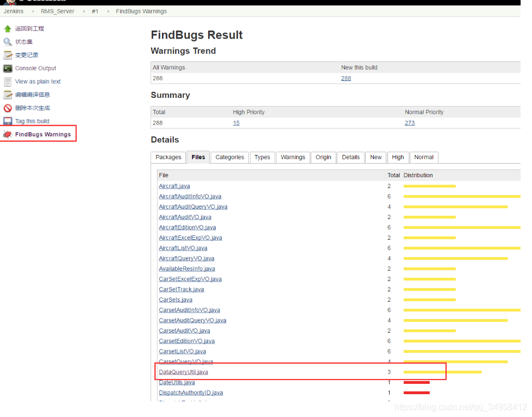Click the FindBugs red bug icon
The image size is (532, 417).
8,134
